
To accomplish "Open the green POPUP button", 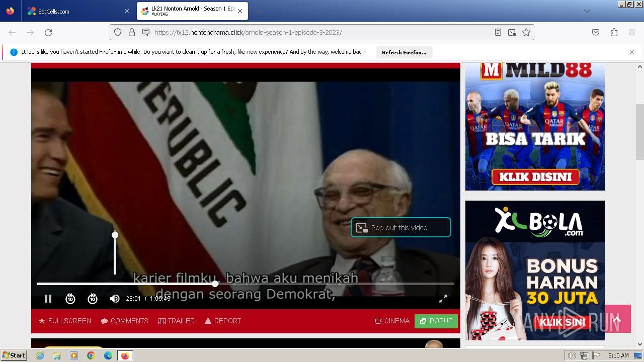I will pos(436,321).
